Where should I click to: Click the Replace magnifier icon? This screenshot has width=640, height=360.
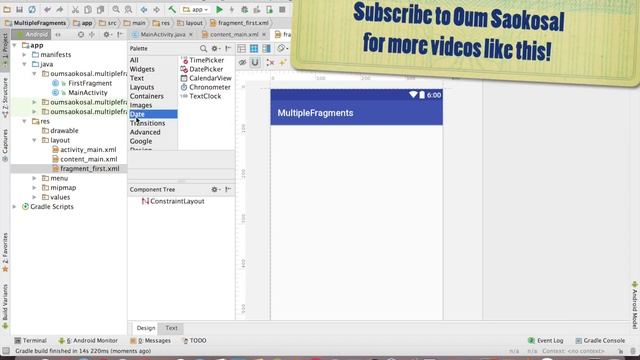(x=128, y=9)
